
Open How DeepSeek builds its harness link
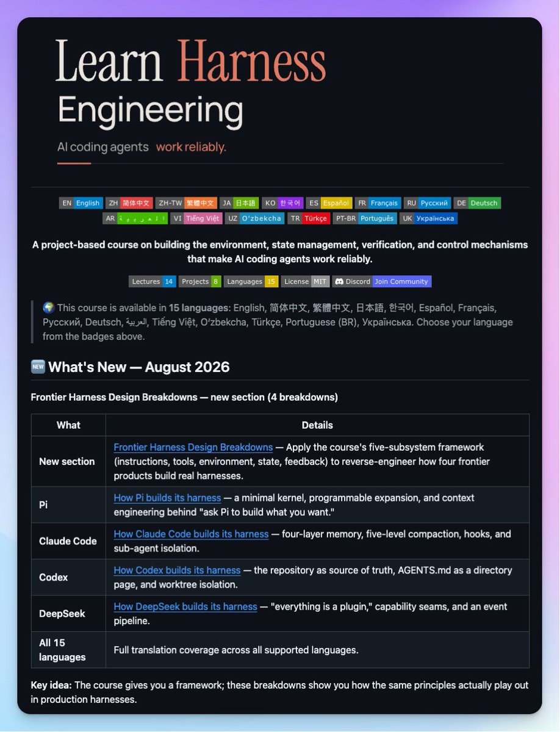click(x=185, y=606)
